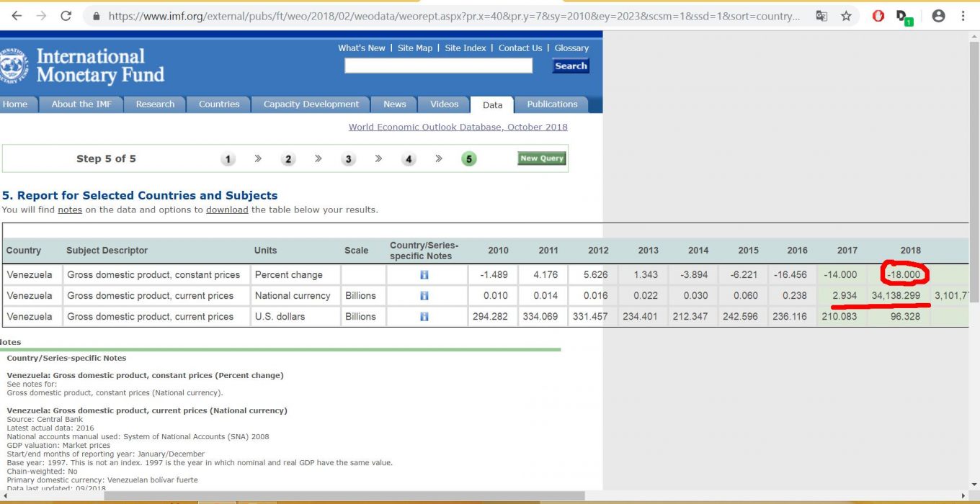Click the 294.282 value for 2010
The width and height of the screenshot is (980, 504).
(490, 316)
